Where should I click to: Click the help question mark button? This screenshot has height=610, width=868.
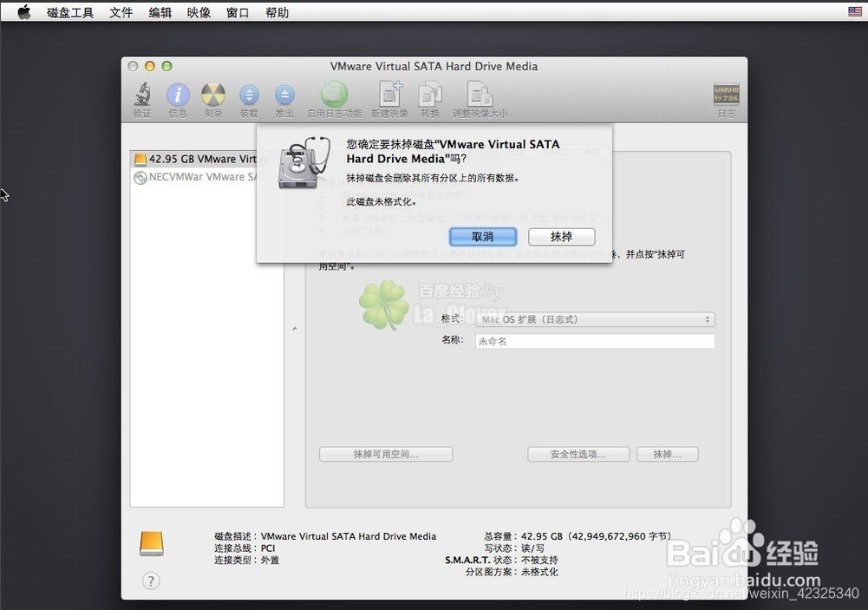coord(151,580)
